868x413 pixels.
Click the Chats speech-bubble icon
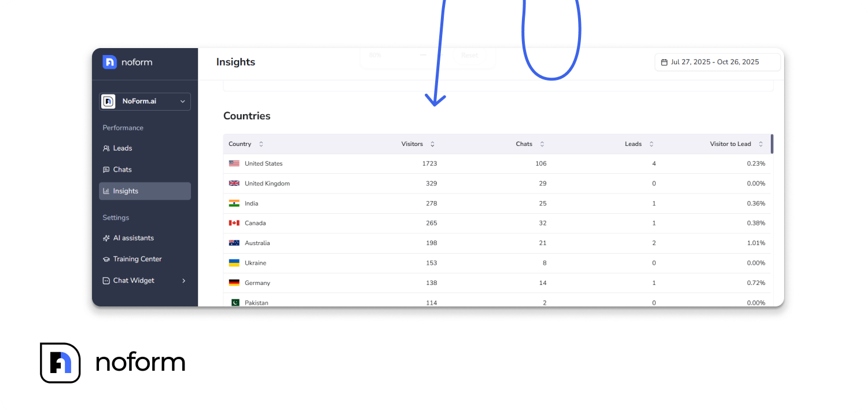[x=107, y=169]
